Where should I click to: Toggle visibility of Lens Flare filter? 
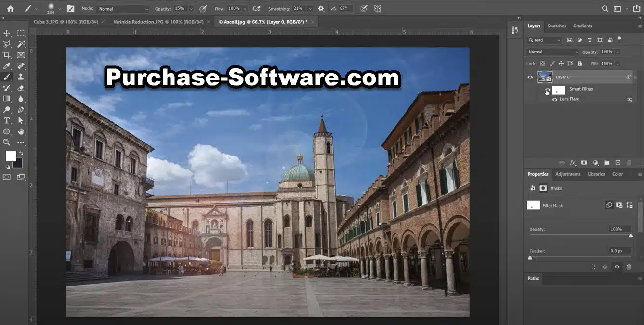coord(555,99)
